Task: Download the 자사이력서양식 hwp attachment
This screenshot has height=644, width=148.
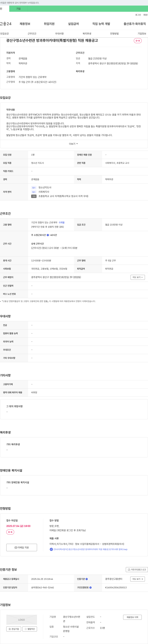Action: pyautogui.click(x=90, y=549)
